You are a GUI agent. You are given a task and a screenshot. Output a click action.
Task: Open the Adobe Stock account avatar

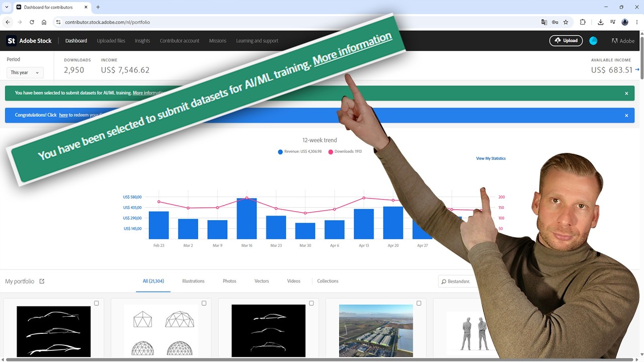(x=593, y=41)
